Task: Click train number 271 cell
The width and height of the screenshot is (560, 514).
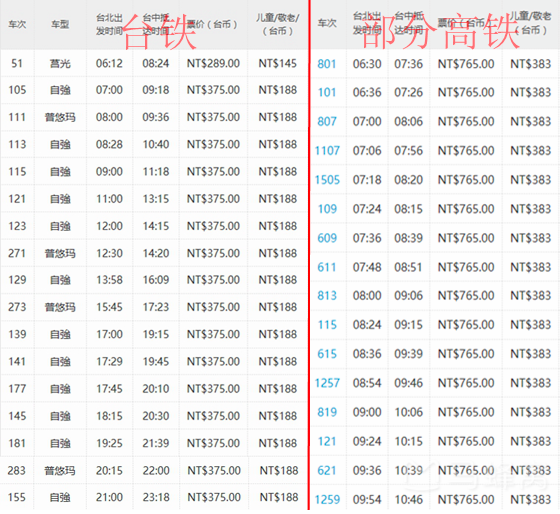Action: click(17, 254)
